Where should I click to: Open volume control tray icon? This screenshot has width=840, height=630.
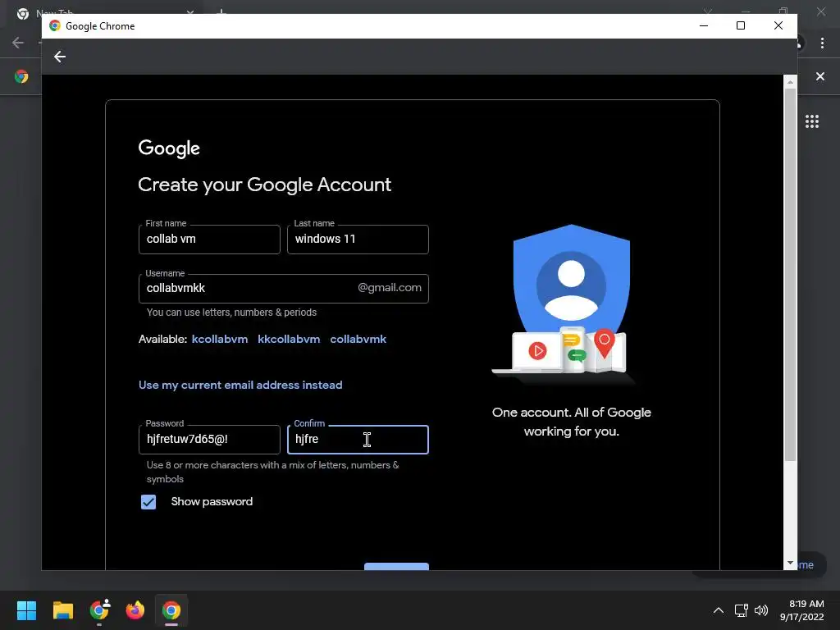click(760, 610)
